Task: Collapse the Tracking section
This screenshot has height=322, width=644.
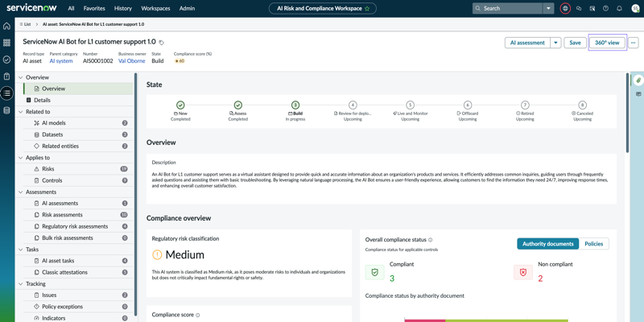Action: [21, 284]
